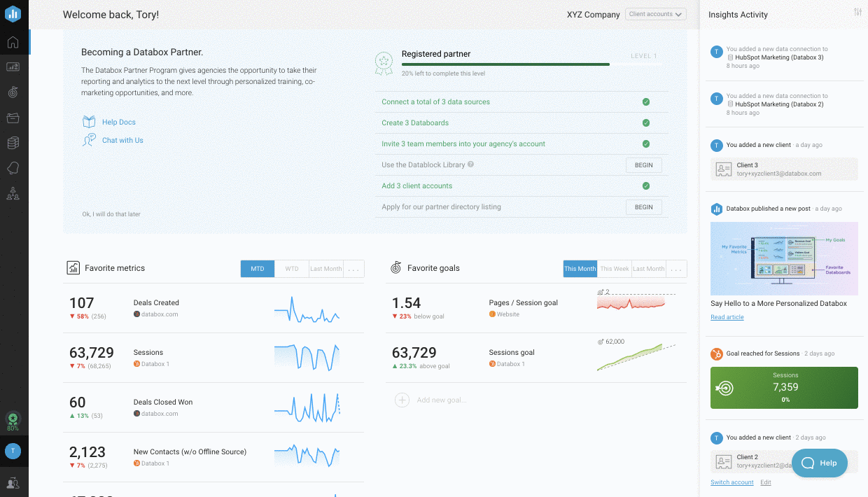
Task: Click the HubSpot icon beside Goal reached
Action: (x=716, y=353)
